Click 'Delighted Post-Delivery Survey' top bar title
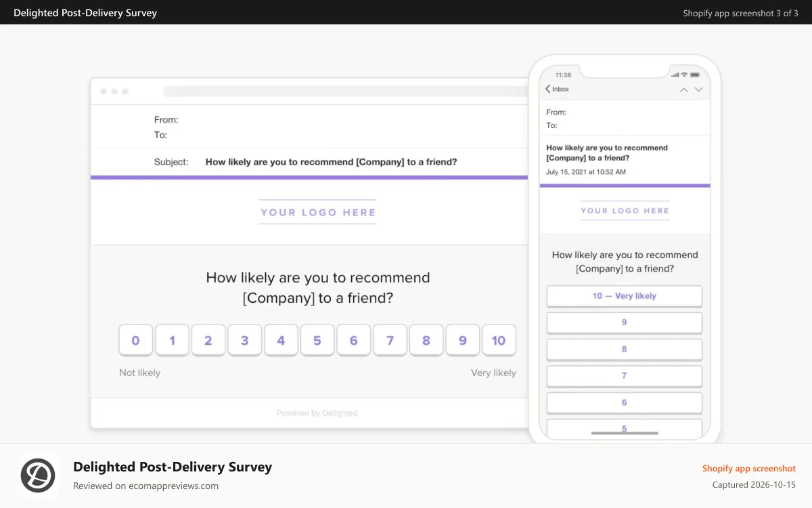 pos(85,12)
